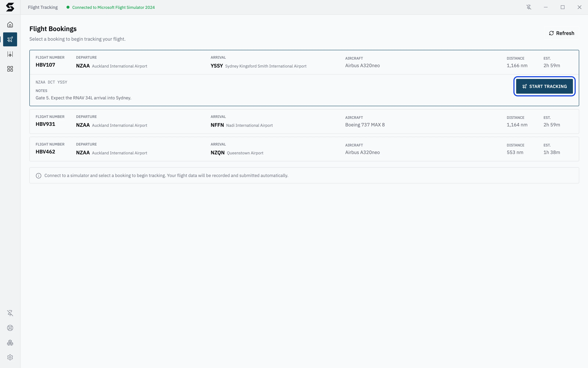Image resolution: width=588 pixels, height=368 pixels.
Task: Click the '553 nm' distance value
Action: coord(515,152)
